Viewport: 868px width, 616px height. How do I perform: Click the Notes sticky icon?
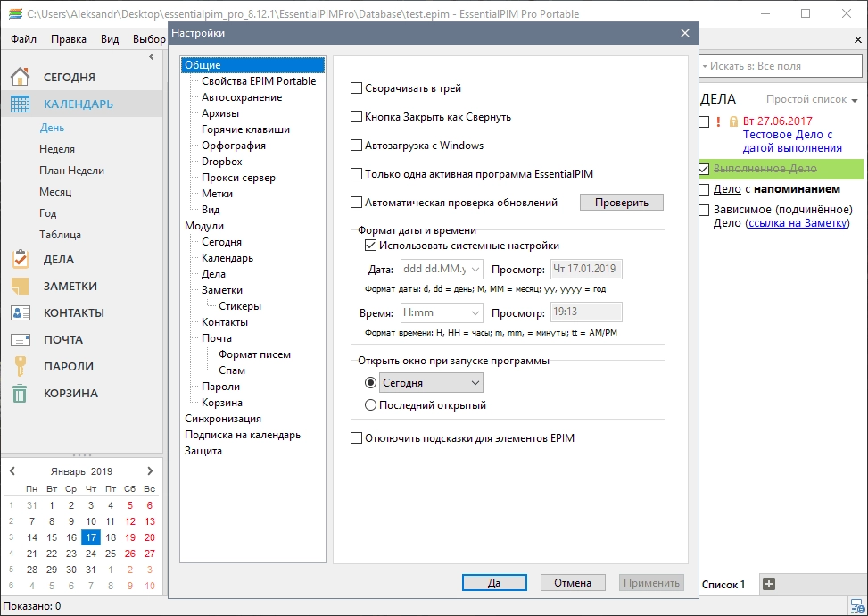click(20, 286)
